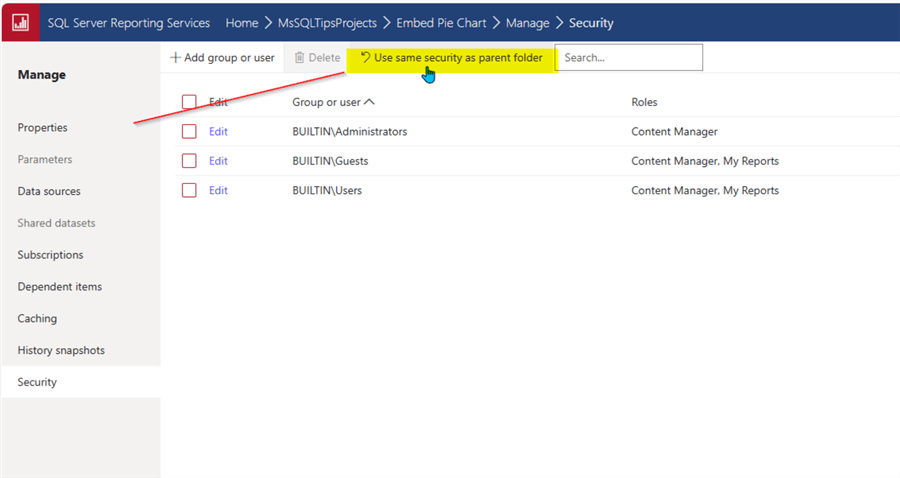
Task: Click the Manage sidebar heading
Action: click(41, 75)
